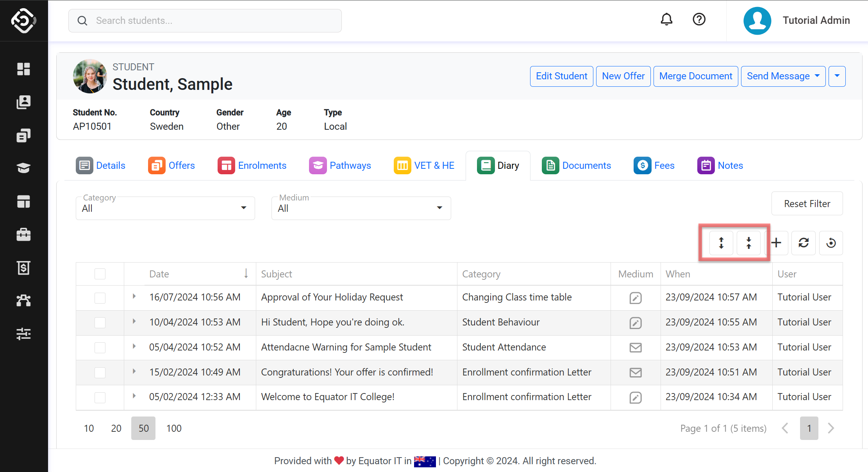Check the Approval of Your Holiday Request row
868x472 pixels.
[100, 298]
